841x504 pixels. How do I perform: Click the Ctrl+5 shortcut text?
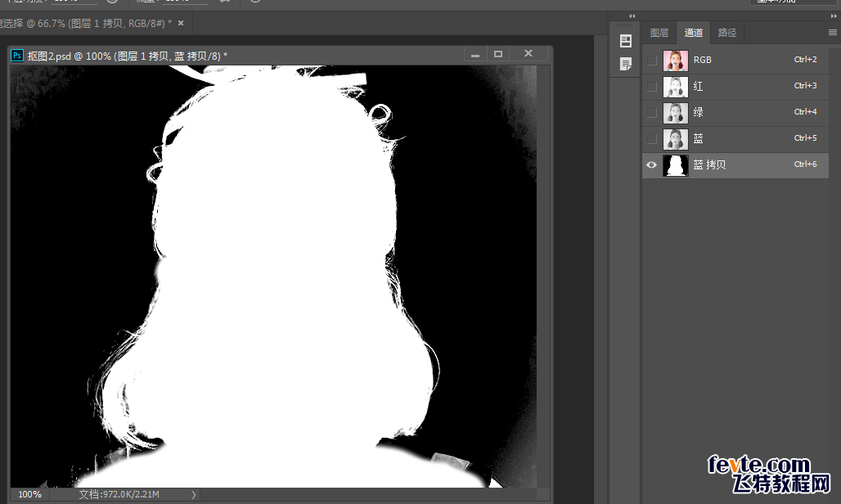[805, 138]
